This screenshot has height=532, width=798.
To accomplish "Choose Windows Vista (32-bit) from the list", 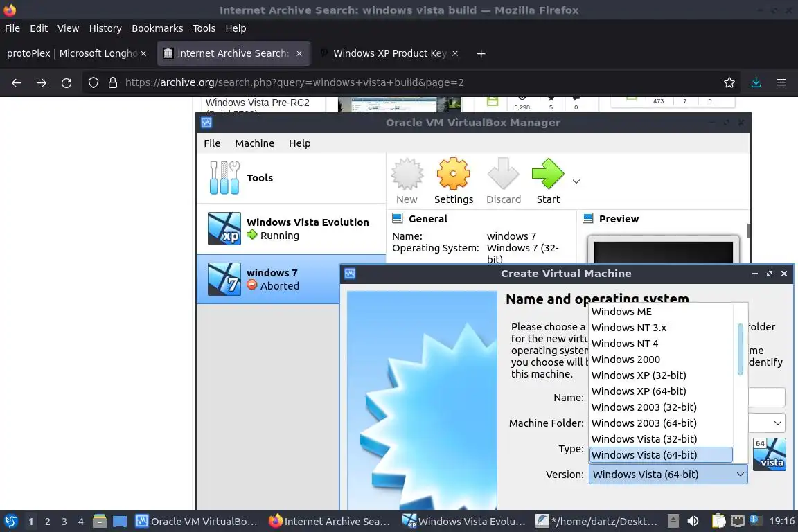I will coord(661,439).
